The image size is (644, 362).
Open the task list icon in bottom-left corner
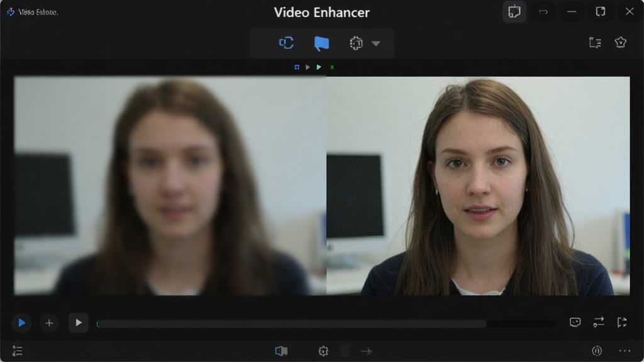click(x=17, y=351)
